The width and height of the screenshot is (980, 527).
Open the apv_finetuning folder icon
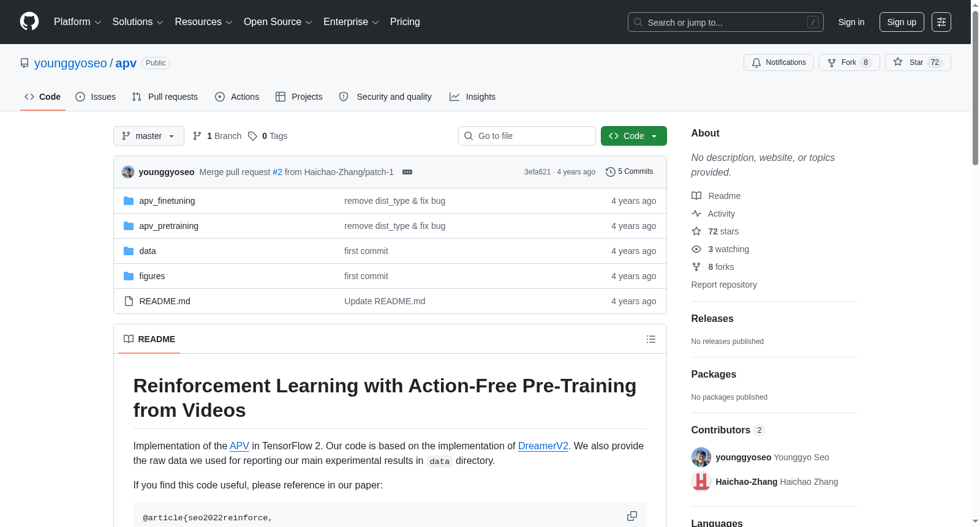click(129, 201)
